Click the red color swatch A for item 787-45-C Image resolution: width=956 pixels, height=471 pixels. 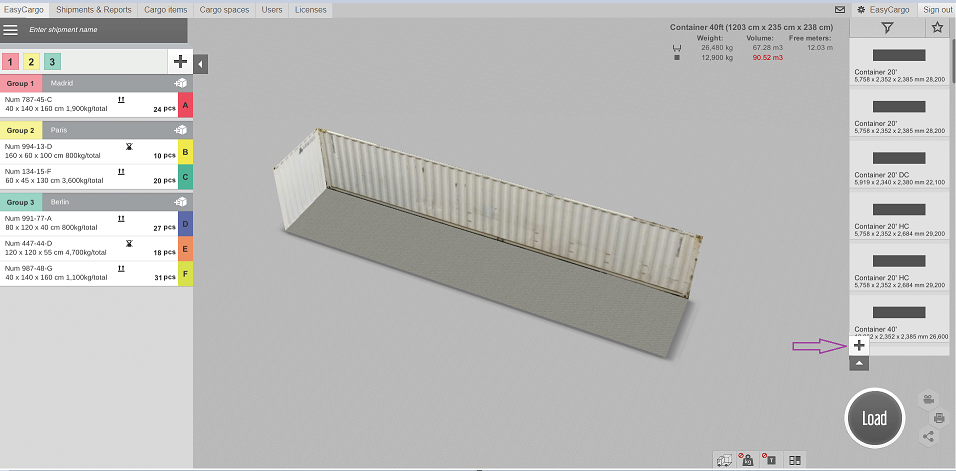(x=185, y=104)
